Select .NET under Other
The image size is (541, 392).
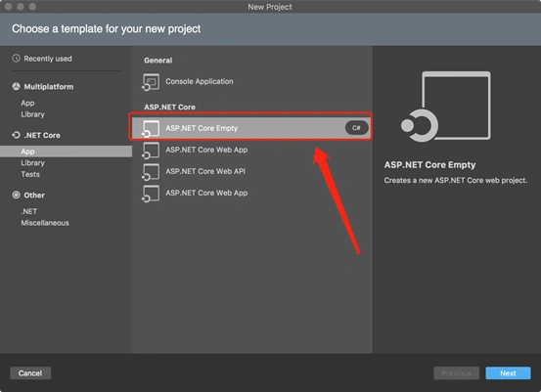tap(29, 211)
